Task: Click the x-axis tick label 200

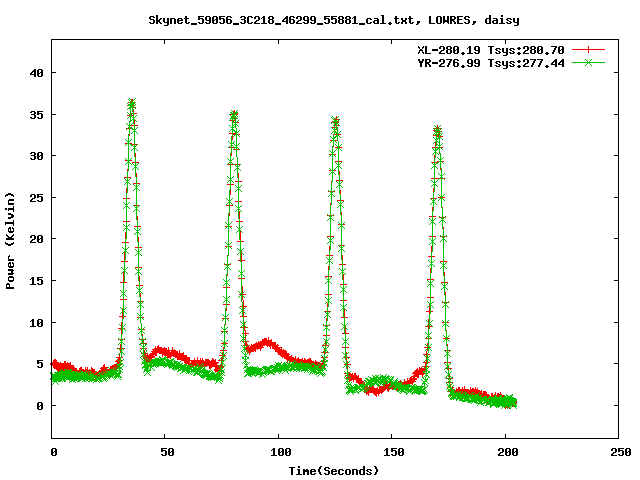Action: (x=508, y=452)
